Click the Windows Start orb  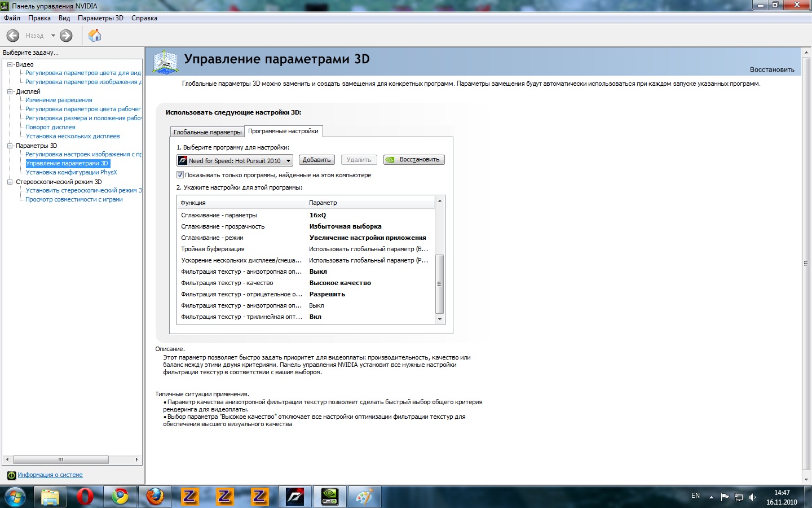[x=15, y=497]
